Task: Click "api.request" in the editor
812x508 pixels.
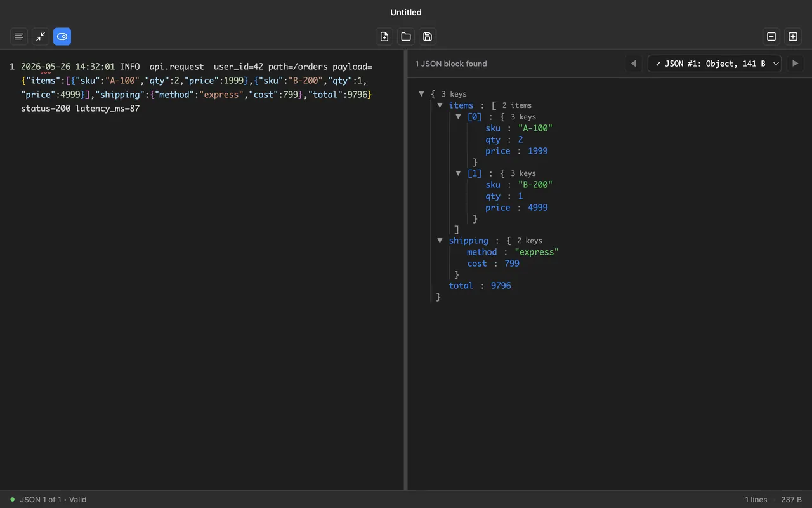Action: 177,67
